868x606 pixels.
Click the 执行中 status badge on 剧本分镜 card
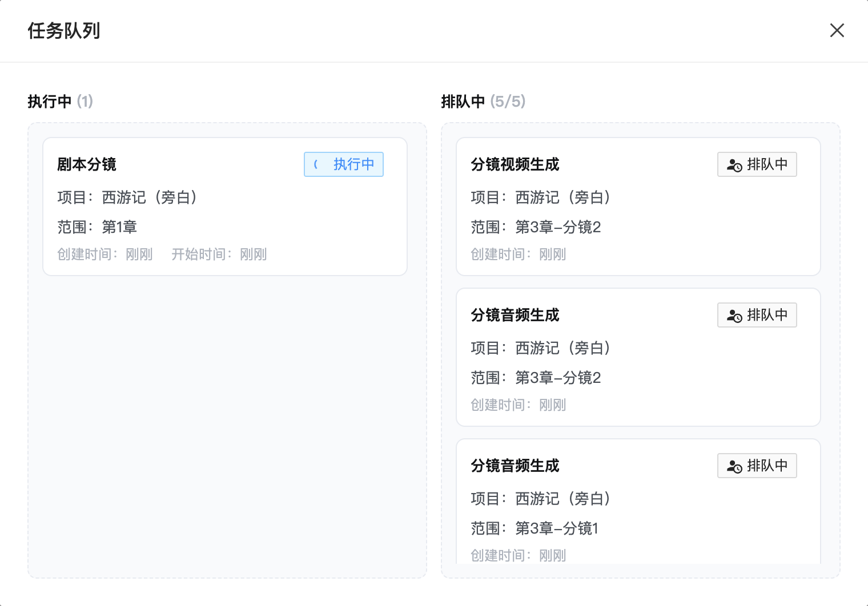[343, 164]
